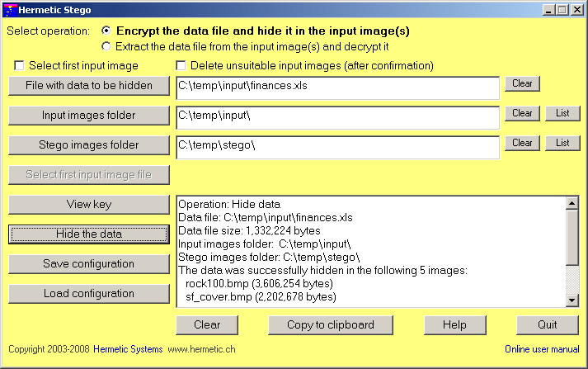The height and width of the screenshot is (369, 588).
Task: Enable Select first input image checkbox
Action: (20, 66)
